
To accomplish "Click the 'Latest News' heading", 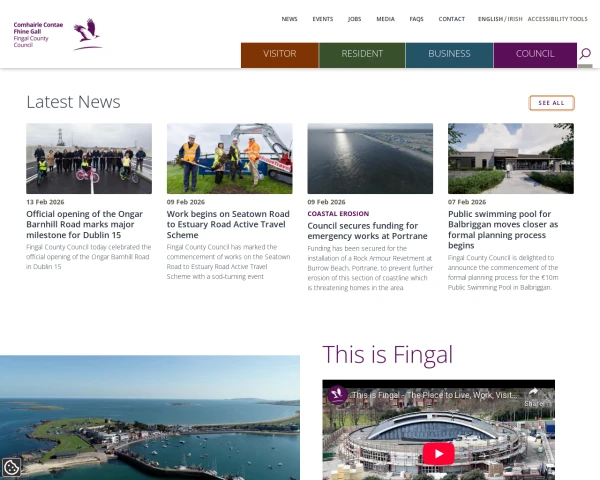I will [x=73, y=102].
